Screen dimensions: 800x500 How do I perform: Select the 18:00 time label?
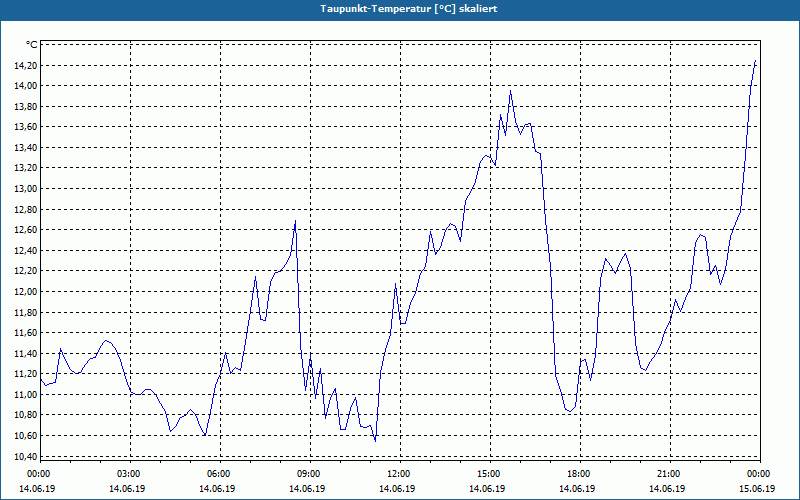click(580, 474)
